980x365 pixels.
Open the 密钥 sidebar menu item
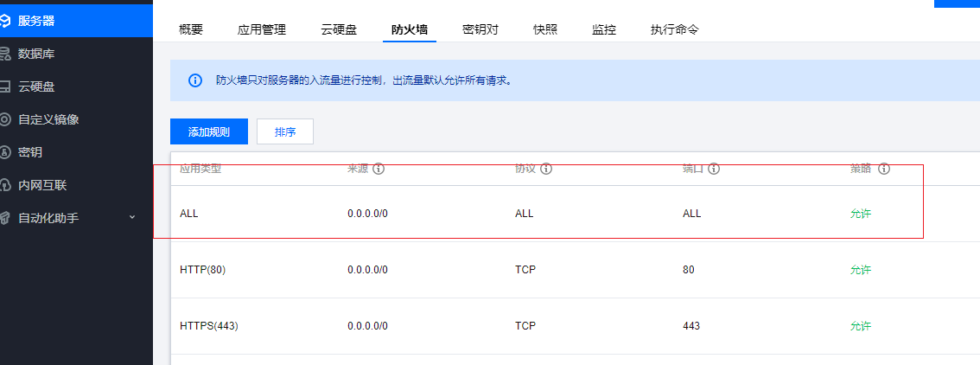(76, 152)
